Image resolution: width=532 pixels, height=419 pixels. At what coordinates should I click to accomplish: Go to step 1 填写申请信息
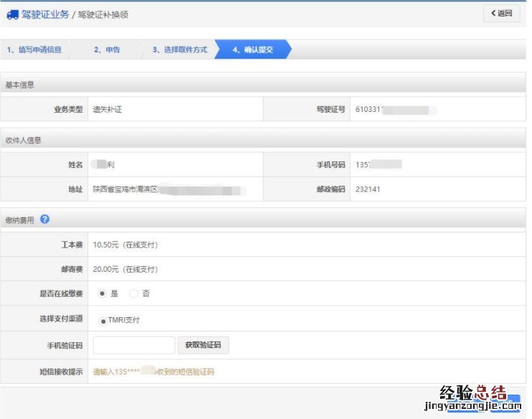[x=34, y=50]
